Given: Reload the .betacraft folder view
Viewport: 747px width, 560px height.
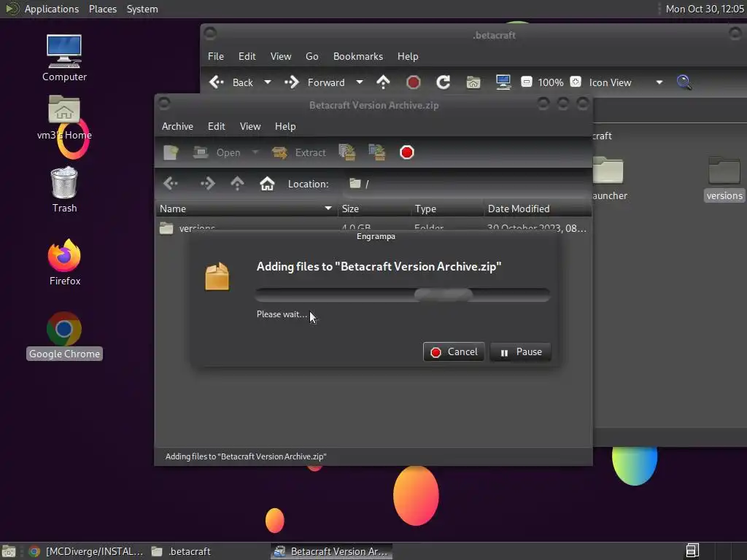Looking at the screenshot, I should click(443, 82).
